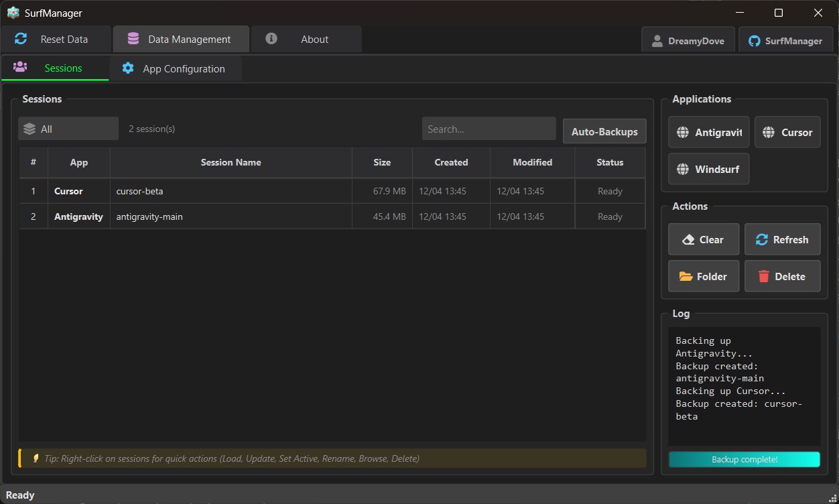
Task: Click the Delete button label
Action: click(790, 277)
